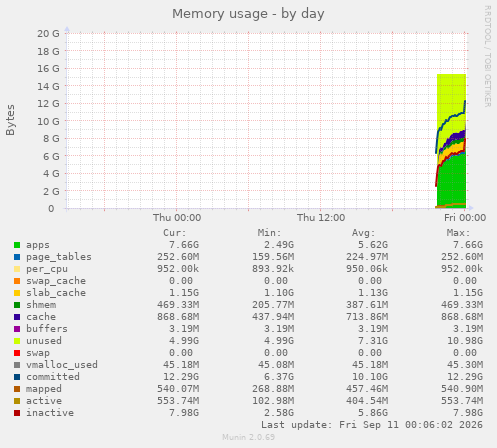Click the page_tables legend color swatch

tap(17, 257)
